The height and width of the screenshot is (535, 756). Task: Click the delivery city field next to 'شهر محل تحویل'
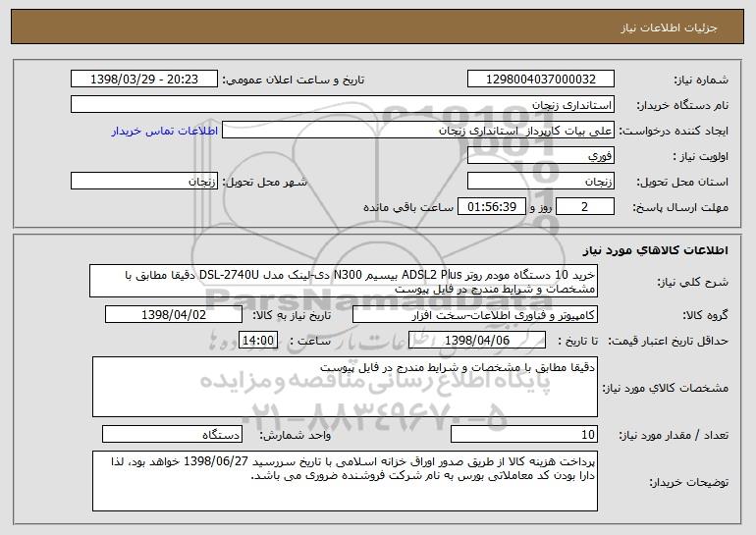[x=144, y=182]
